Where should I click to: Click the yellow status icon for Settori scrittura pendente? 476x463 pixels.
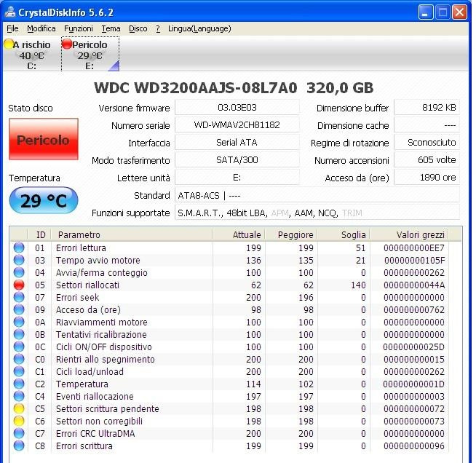(19, 408)
